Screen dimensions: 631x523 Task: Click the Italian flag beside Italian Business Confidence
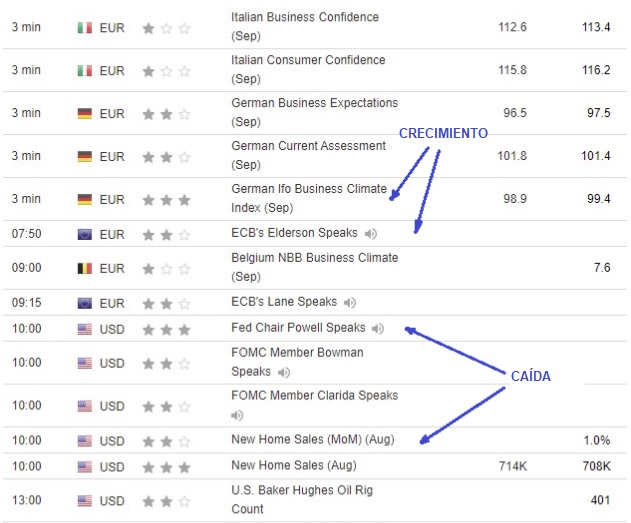point(85,28)
